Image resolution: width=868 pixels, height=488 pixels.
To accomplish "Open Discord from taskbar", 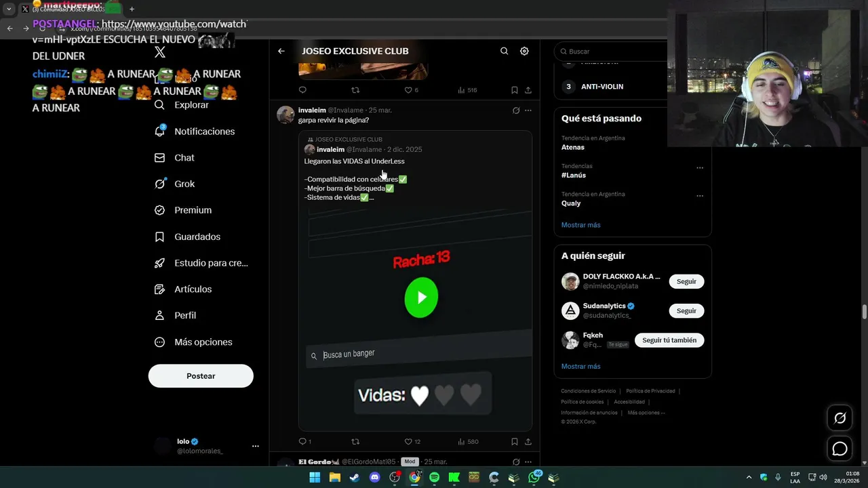I will tap(374, 477).
